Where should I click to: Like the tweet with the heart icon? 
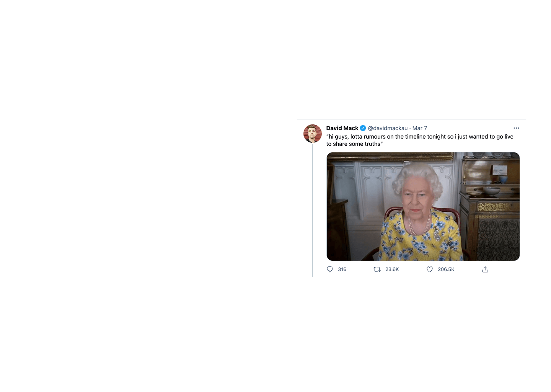pos(430,269)
